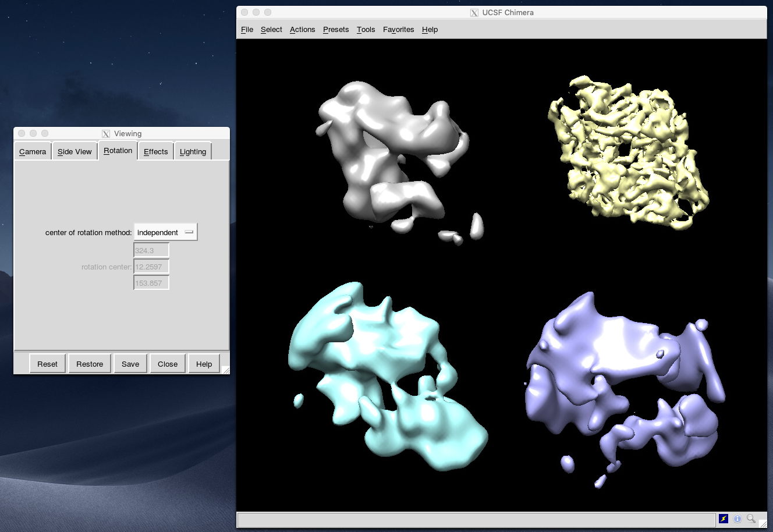Open the Help menu in Chimera
The image size is (773, 532).
[430, 30]
